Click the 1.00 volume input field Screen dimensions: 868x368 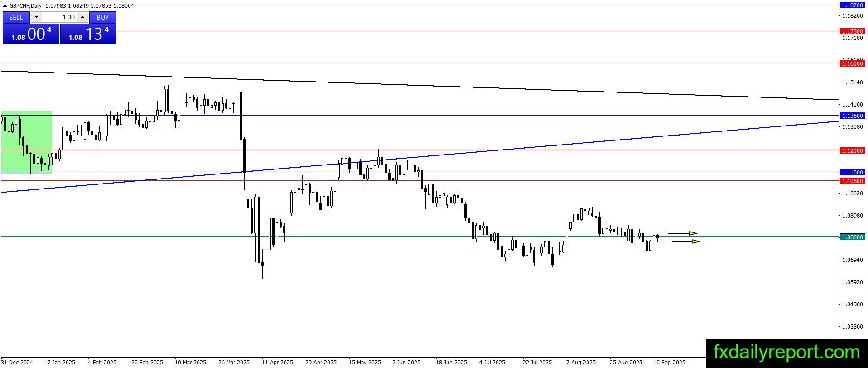[x=59, y=17]
